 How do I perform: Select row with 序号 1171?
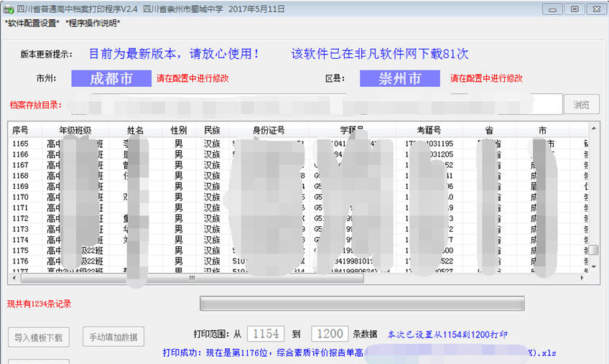[298, 207]
